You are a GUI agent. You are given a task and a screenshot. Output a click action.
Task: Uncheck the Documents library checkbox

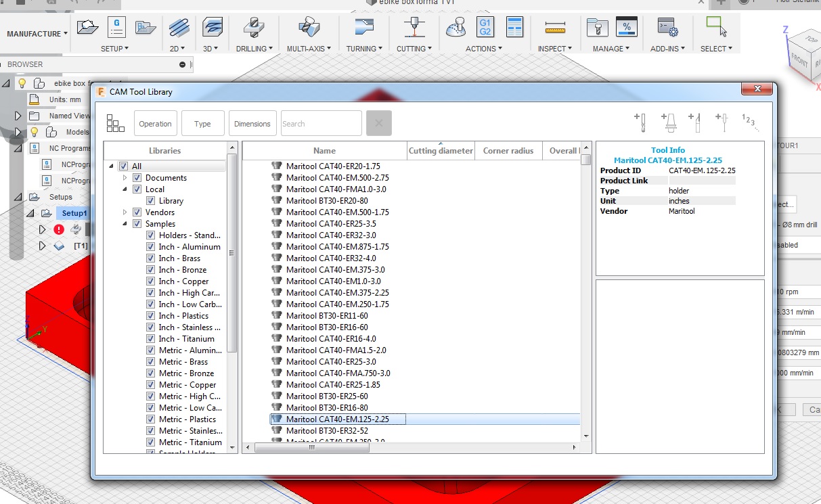coord(137,178)
